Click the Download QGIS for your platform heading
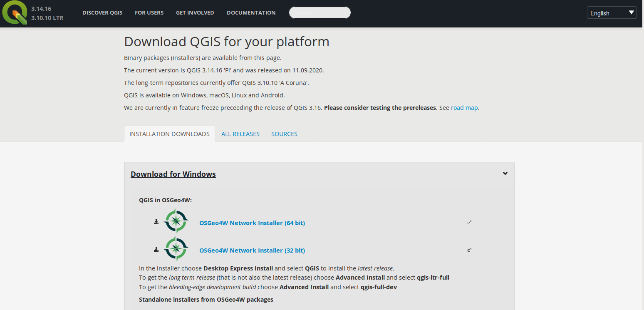Image resolution: width=644 pixels, height=310 pixels. [x=227, y=42]
